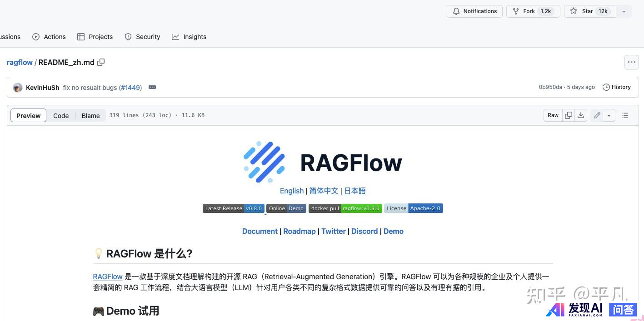The height and width of the screenshot is (321, 644).
Task: Open KevinHuSh author profile
Action: tap(42, 87)
